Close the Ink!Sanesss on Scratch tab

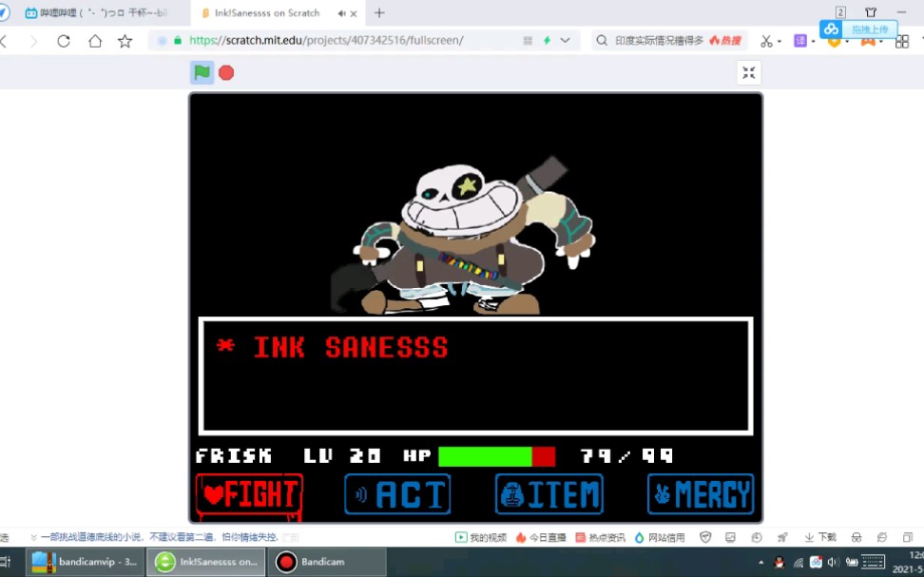pos(354,13)
